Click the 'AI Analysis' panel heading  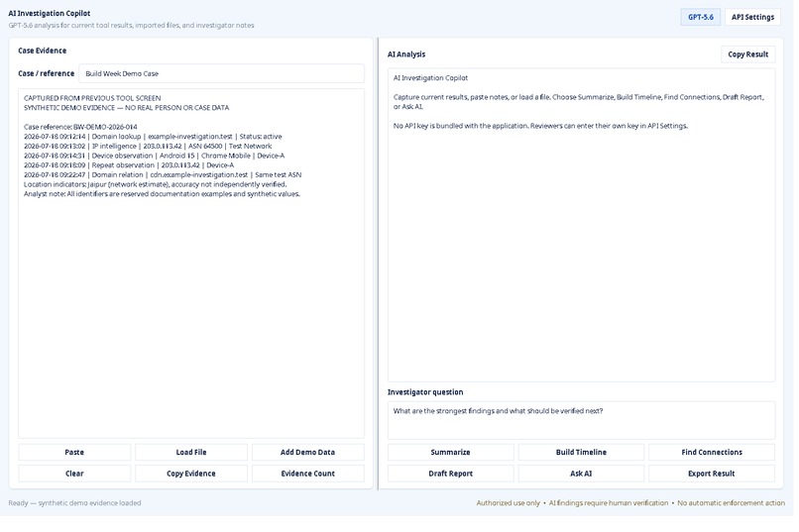pos(406,53)
